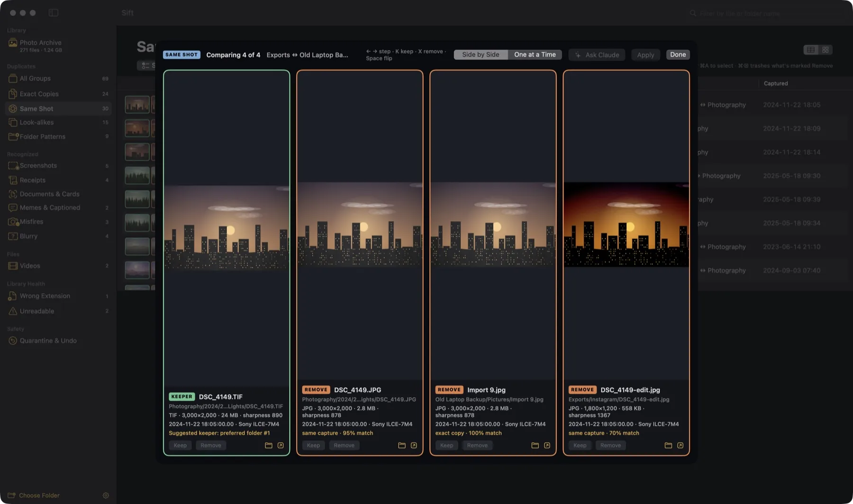Keep the DSC_4149.JPG file
This screenshot has height=504, width=853.
313,445
